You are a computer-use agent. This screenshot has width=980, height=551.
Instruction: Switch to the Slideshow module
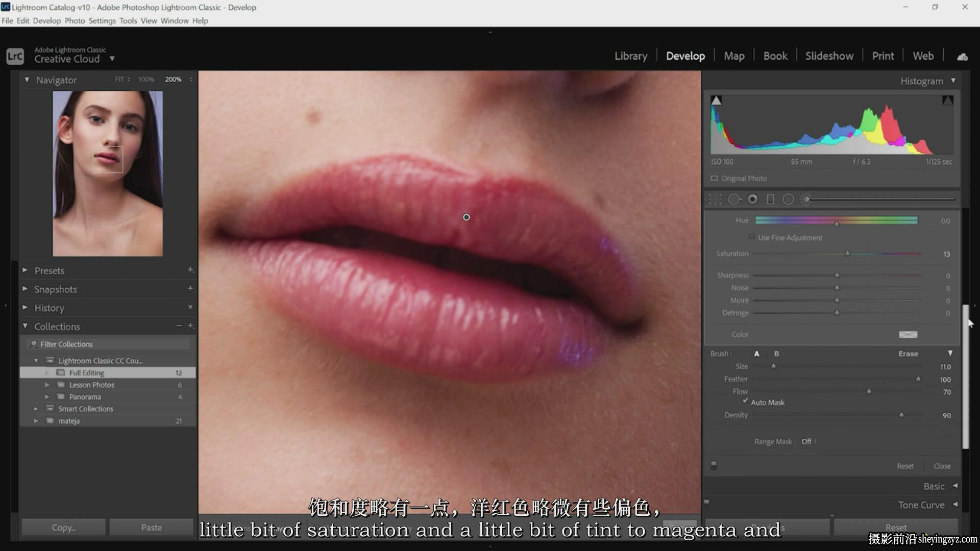(829, 56)
